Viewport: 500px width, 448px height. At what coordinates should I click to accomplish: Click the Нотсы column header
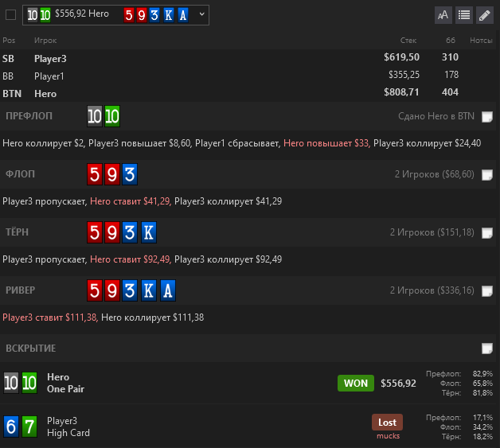tap(481, 41)
